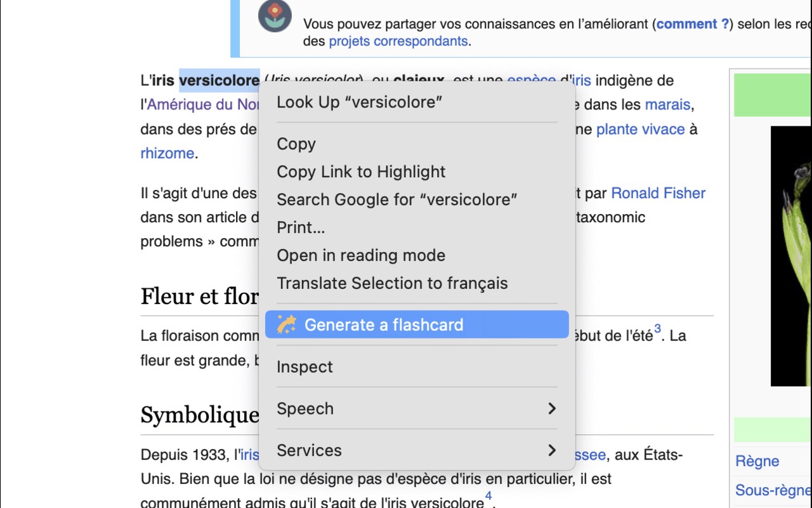Open the projets correspondants link
Screen dimensions: 812x508
point(398,41)
